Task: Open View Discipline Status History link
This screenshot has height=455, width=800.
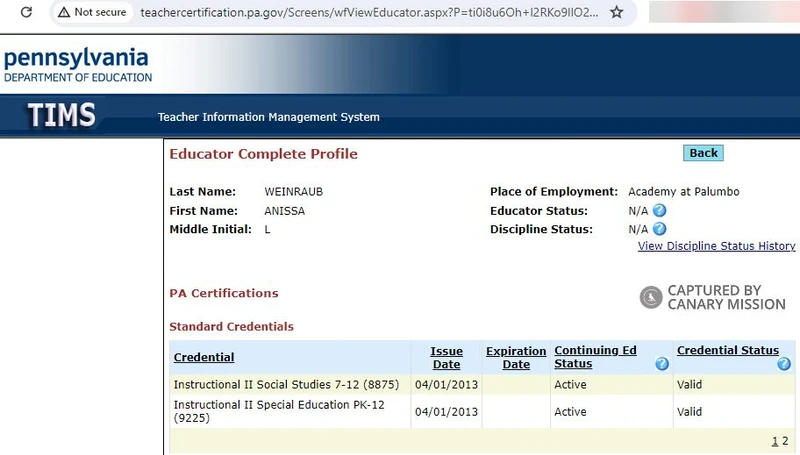Action: (716, 246)
